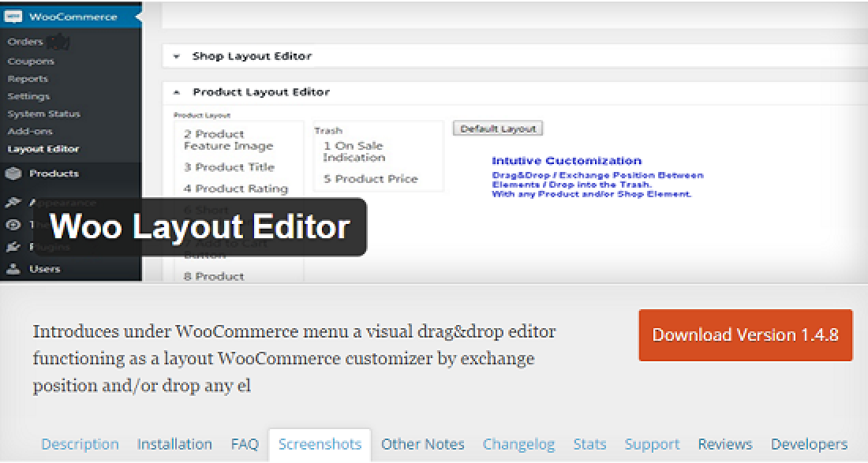This screenshot has width=868, height=463.
Task: Click the Appearance paintbrush icon
Action: [13, 203]
